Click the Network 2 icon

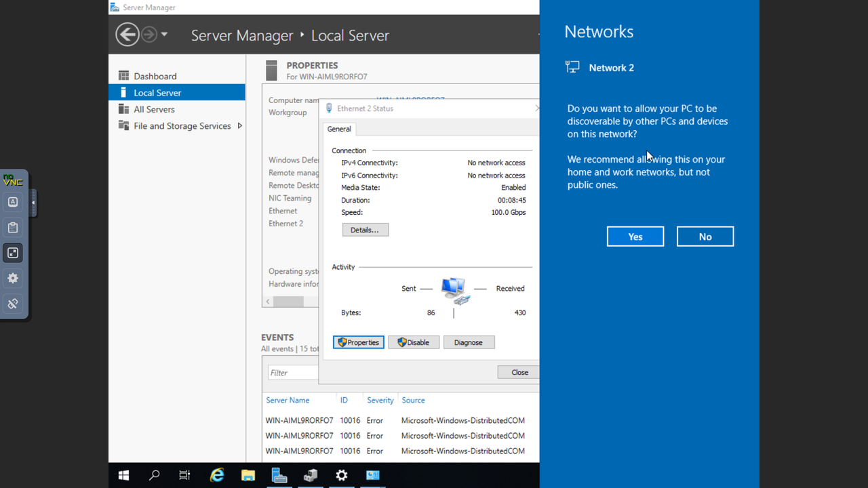click(572, 66)
